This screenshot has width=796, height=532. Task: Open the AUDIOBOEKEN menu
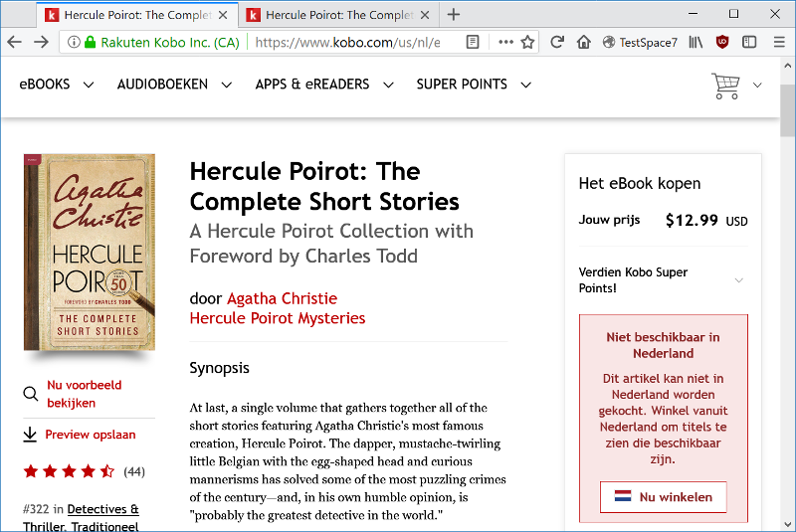(174, 85)
